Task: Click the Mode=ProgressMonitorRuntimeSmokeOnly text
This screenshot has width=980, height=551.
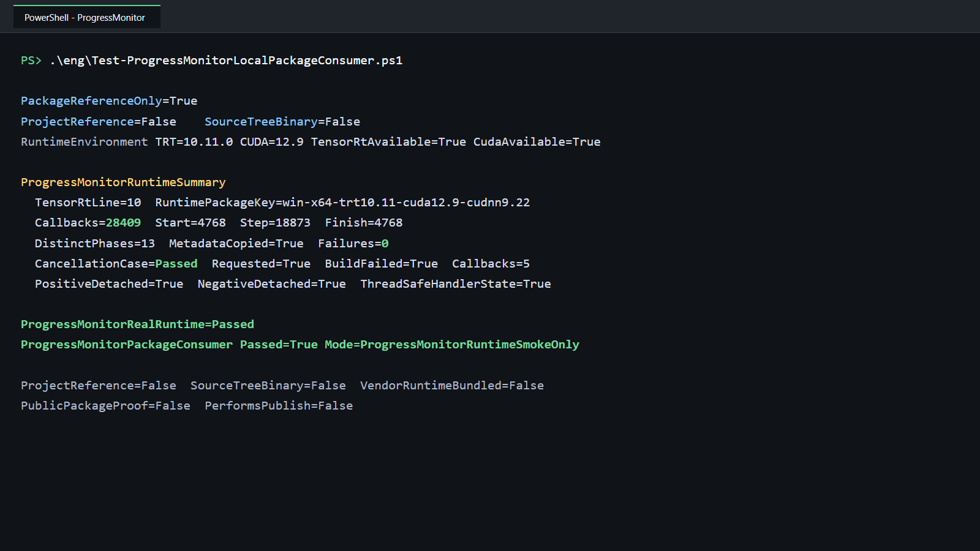Action: click(452, 345)
